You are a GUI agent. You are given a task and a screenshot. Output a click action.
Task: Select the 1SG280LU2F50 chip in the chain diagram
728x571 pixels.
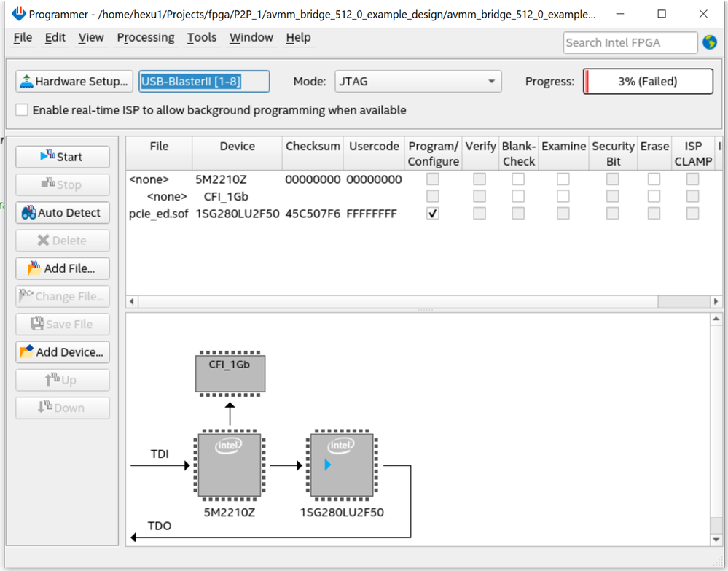coord(342,465)
